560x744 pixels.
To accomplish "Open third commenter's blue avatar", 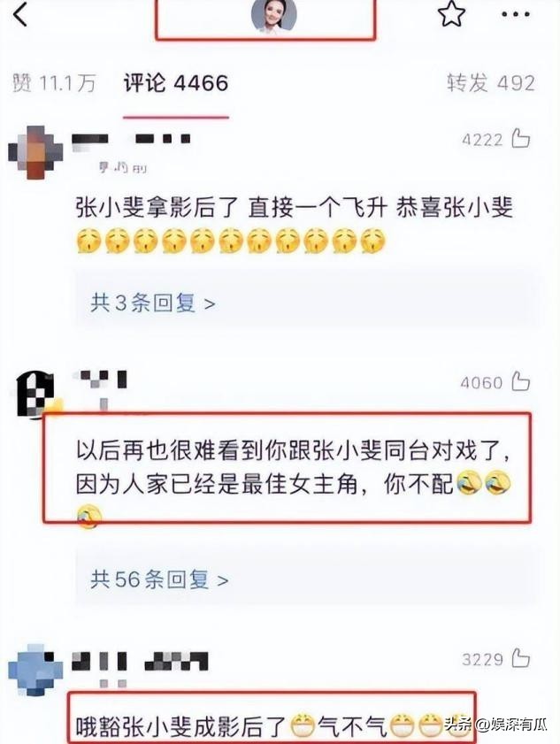I will [x=35, y=670].
